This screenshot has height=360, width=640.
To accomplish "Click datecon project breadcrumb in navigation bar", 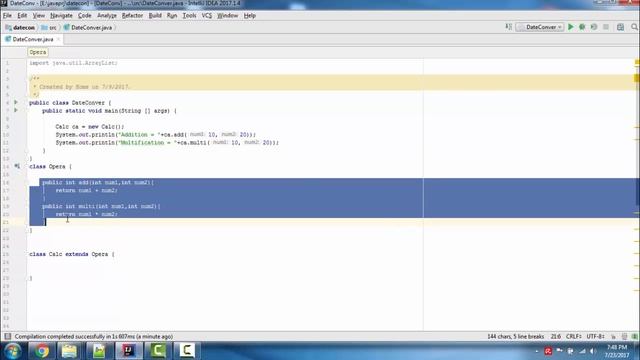I will 20,27.
